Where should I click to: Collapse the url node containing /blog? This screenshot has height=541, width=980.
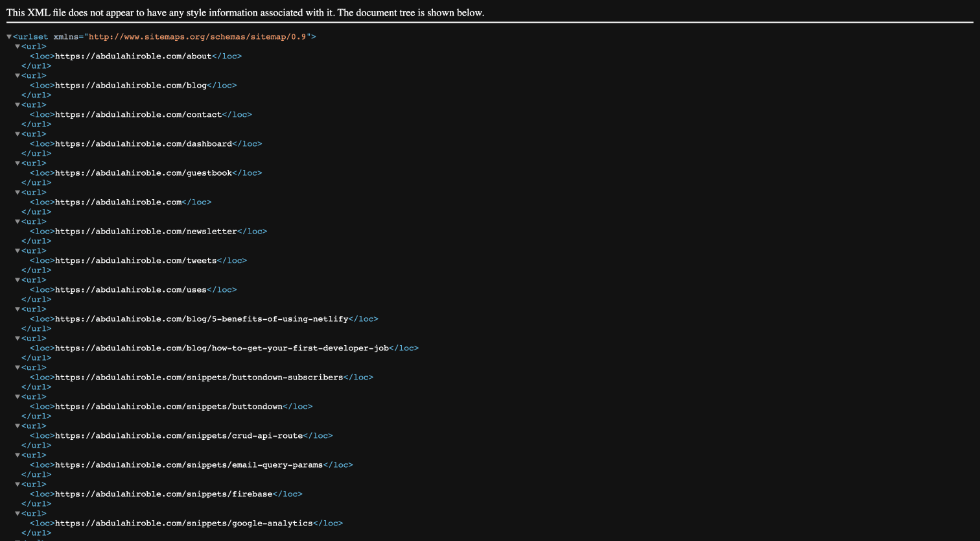pyautogui.click(x=17, y=75)
